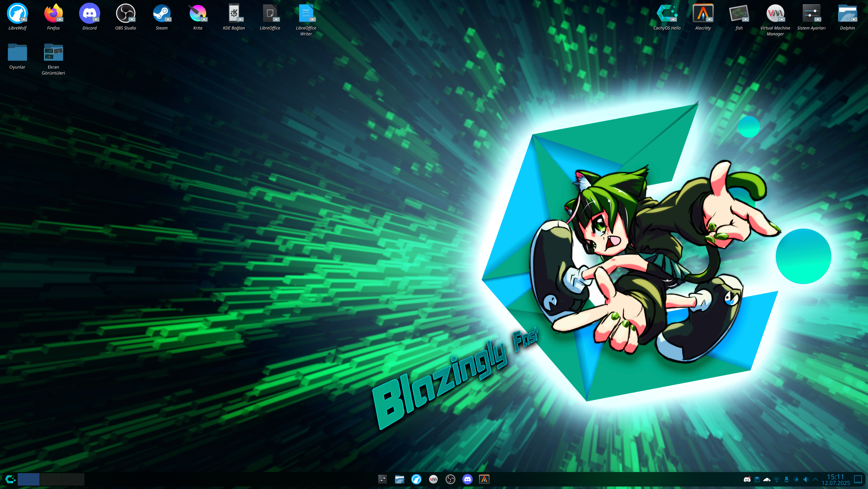Click the OBS Studio taskbar icon
Screen dimensions: 868x489
450,479
